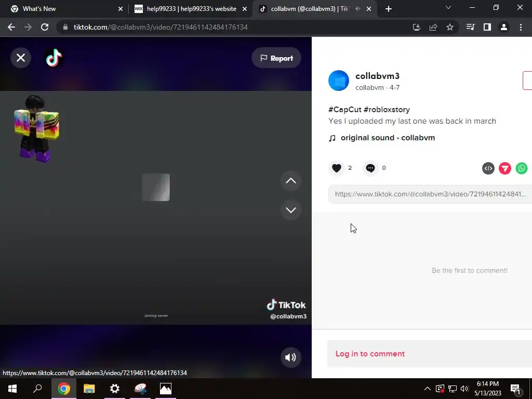Click the embed code share icon
The image size is (532, 399).
pyautogui.click(x=488, y=168)
